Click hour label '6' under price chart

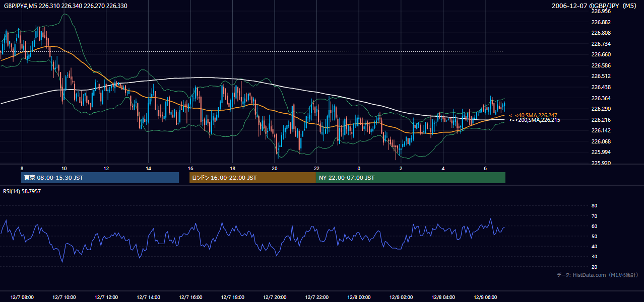[485, 168]
